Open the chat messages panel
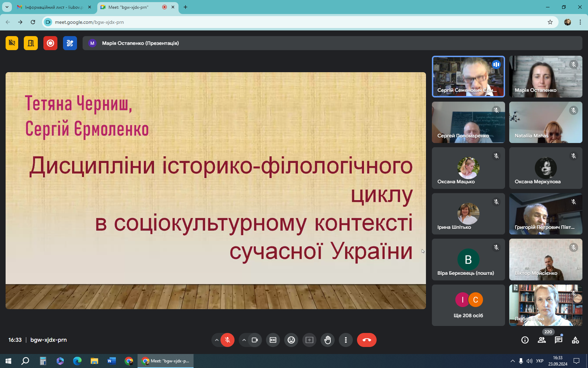588x368 pixels. click(559, 340)
